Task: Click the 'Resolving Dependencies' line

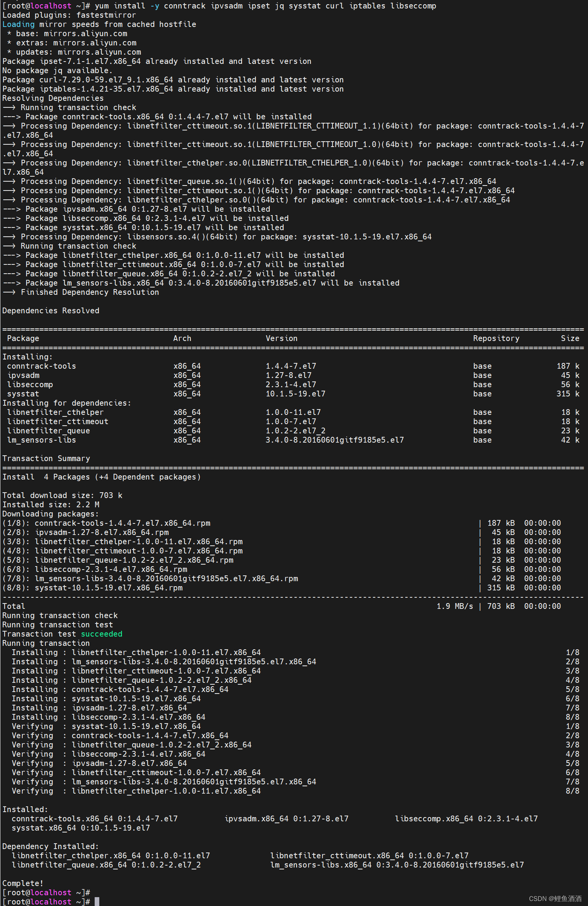Action: [x=53, y=98]
